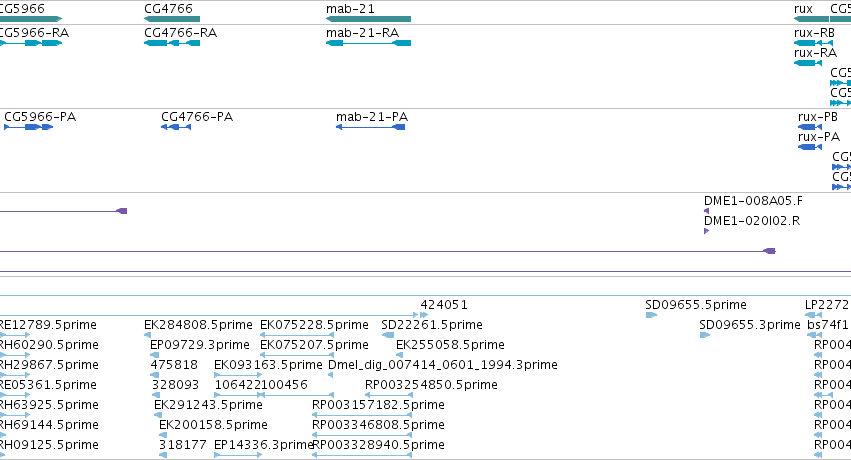Click the DME1-008A05.F feature label
Viewport: 851px width, 460px height.
click(753, 201)
